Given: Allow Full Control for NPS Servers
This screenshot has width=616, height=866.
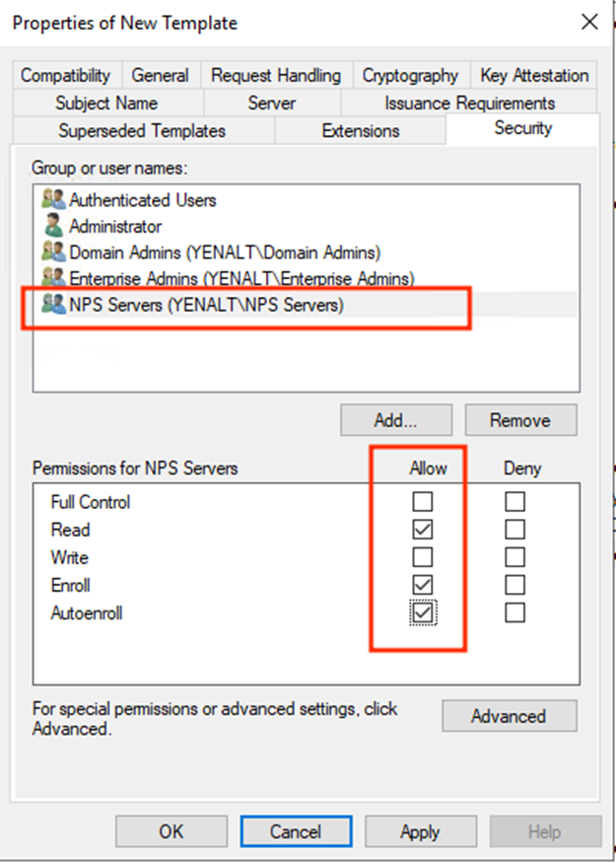Looking at the screenshot, I should (x=422, y=501).
